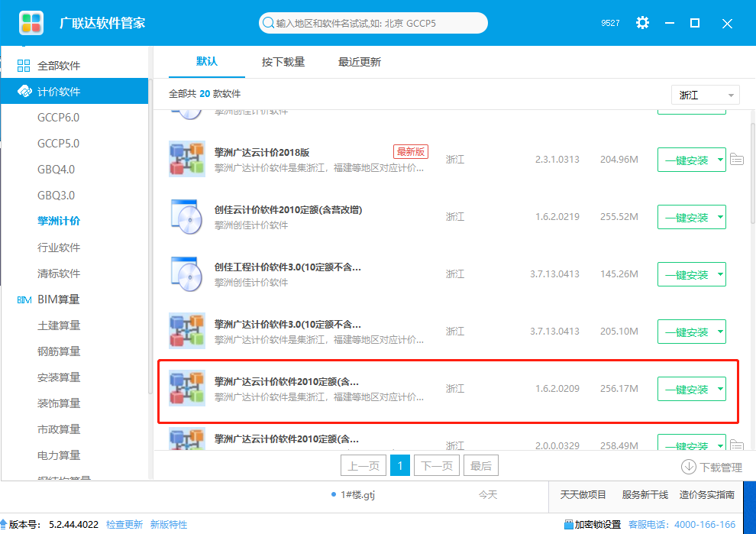Go to next page with 下一页
The height and width of the screenshot is (534, 756).
tap(436, 465)
